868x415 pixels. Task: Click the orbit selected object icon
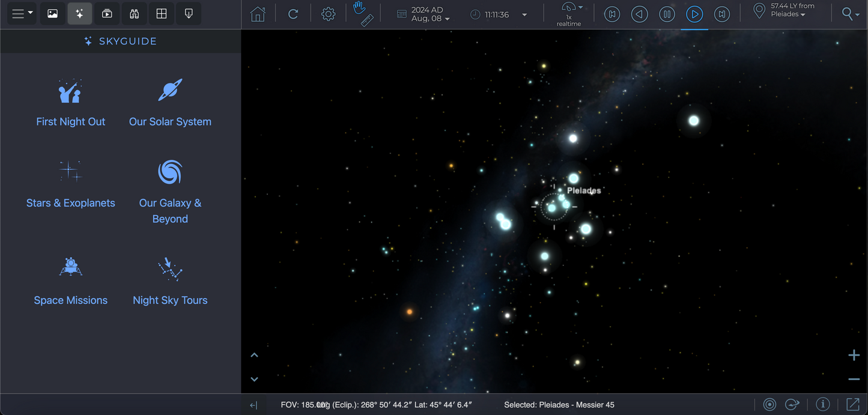792,404
